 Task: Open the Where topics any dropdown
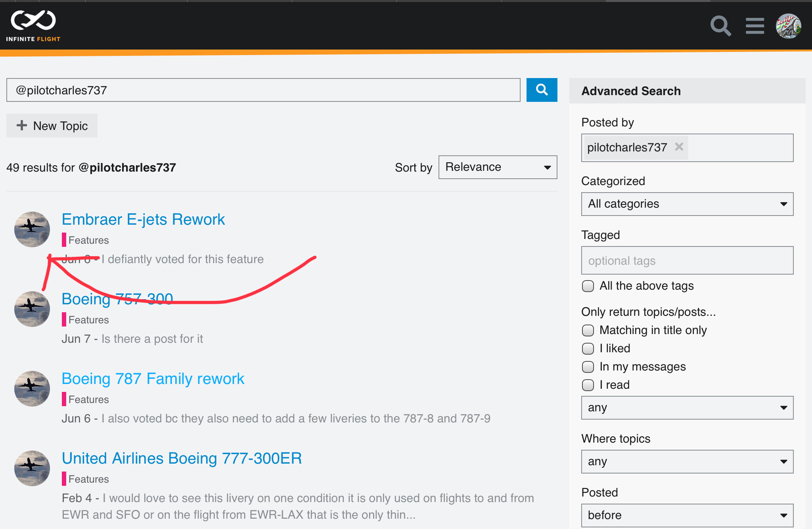coord(687,462)
